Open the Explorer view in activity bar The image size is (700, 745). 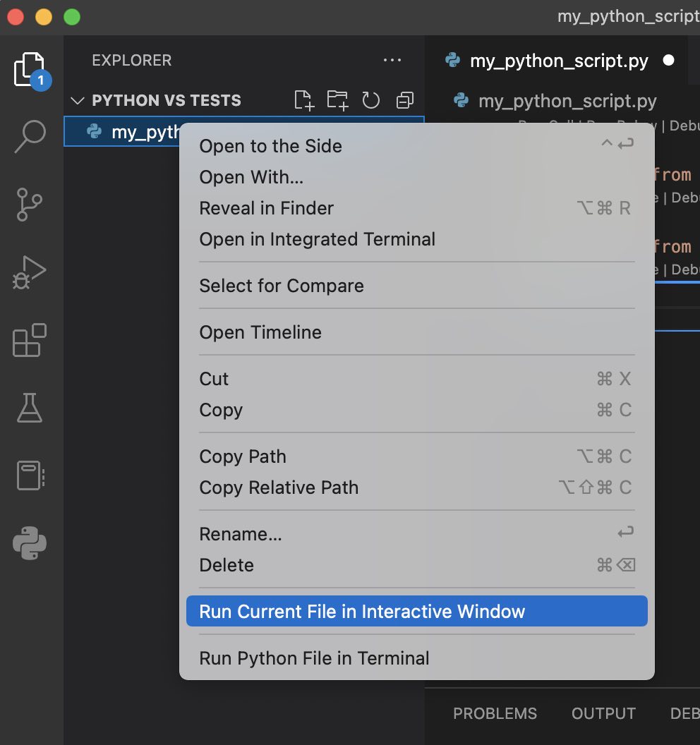[30, 69]
